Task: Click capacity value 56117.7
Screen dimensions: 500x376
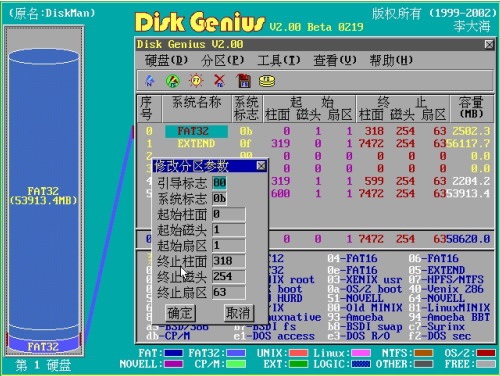Action: (x=468, y=144)
